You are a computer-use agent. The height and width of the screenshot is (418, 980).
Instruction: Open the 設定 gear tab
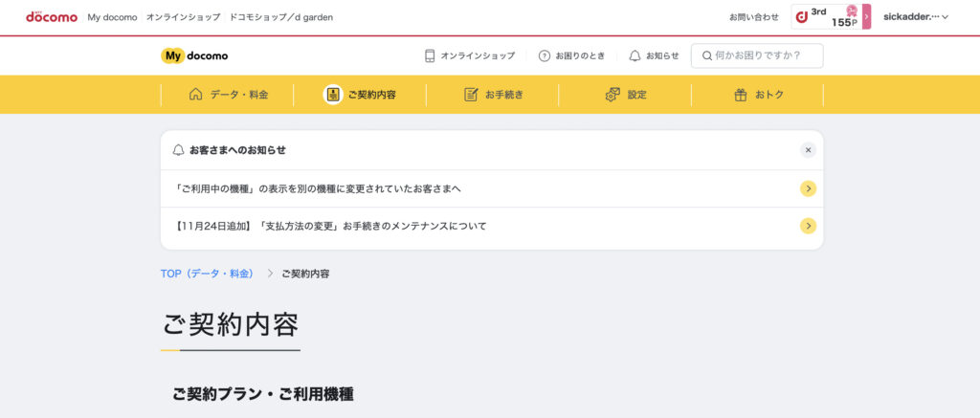coord(626,95)
